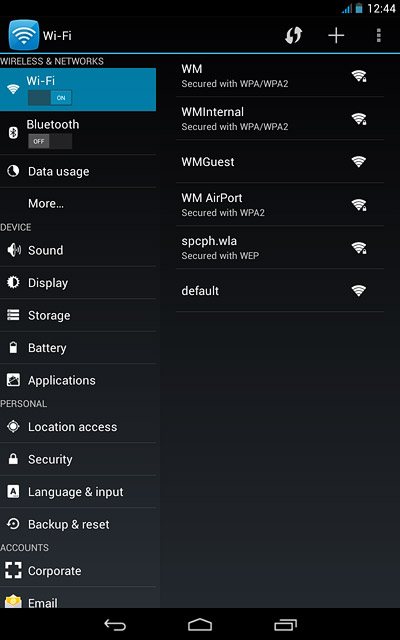
Task: Tap the WPS push button sync icon
Action: (293, 36)
